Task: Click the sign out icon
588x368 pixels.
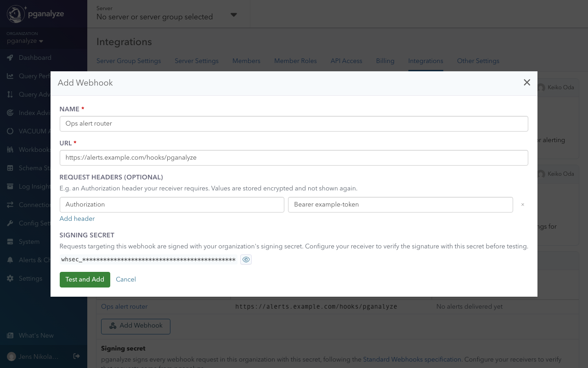Action: click(77, 356)
